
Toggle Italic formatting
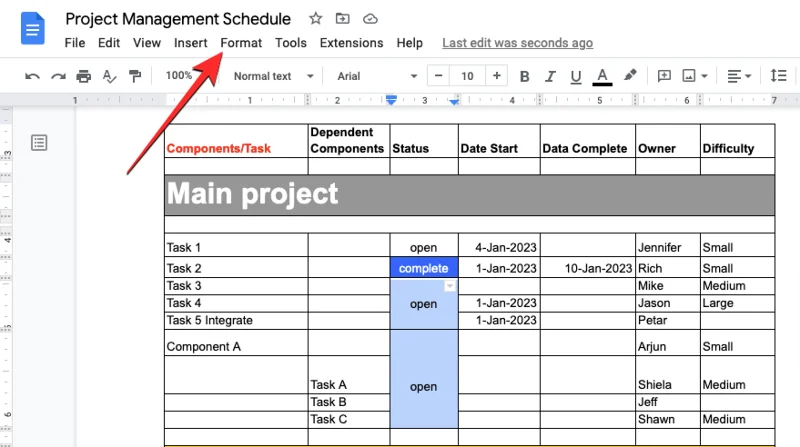tap(550, 76)
